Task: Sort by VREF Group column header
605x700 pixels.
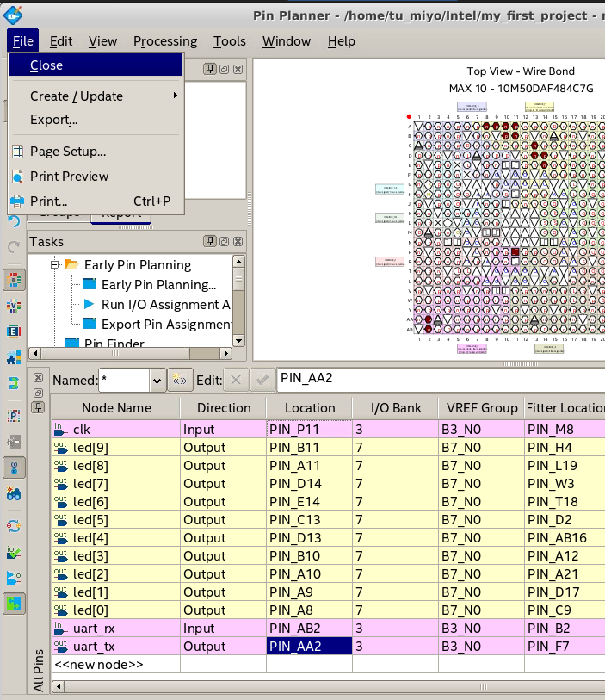Action: point(482,407)
